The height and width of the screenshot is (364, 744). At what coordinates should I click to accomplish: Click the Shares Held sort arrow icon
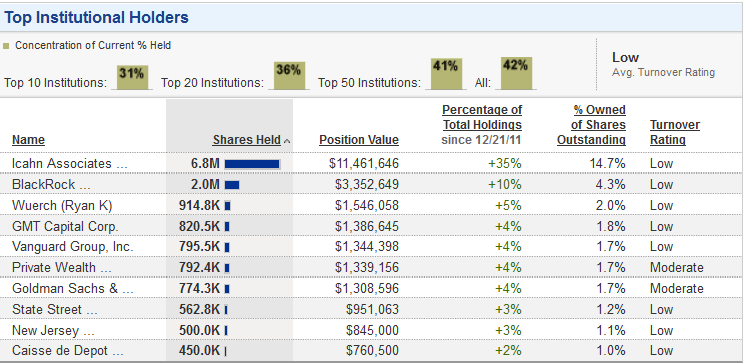(287, 141)
